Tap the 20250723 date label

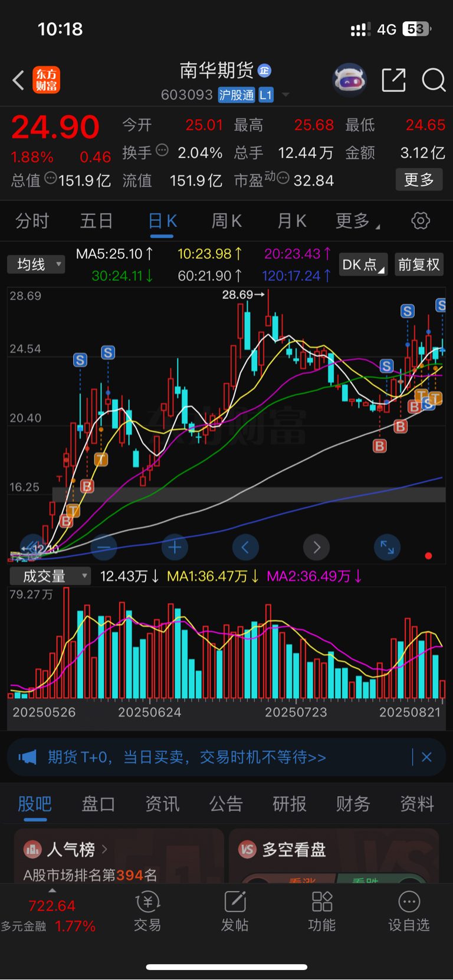[x=296, y=712]
